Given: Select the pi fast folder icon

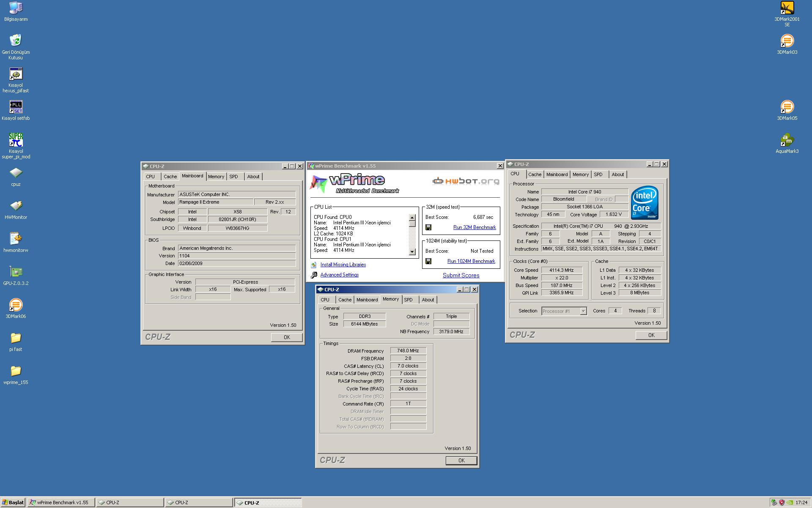Looking at the screenshot, I should (x=16, y=338).
